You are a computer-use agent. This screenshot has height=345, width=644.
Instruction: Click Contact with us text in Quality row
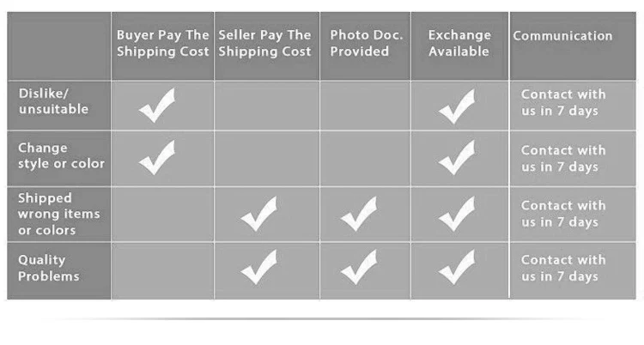tap(563, 268)
